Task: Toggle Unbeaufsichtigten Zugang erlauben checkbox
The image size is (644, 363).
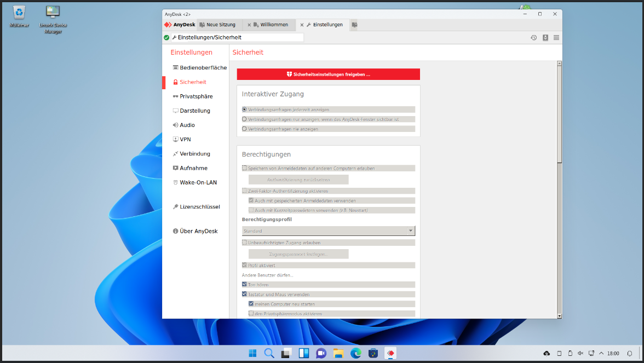Action: (244, 243)
